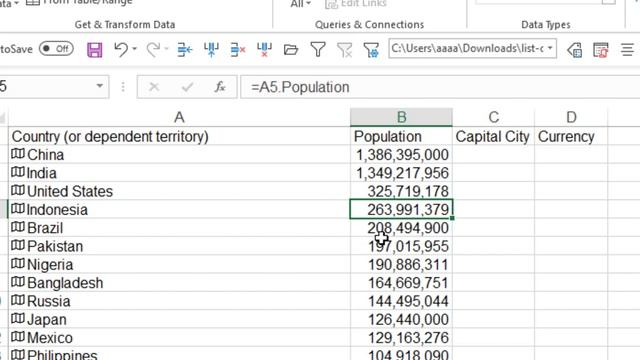Viewport: 640px width, 360px height.
Task: Click the India map data-type icon
Action: point(18,172)
